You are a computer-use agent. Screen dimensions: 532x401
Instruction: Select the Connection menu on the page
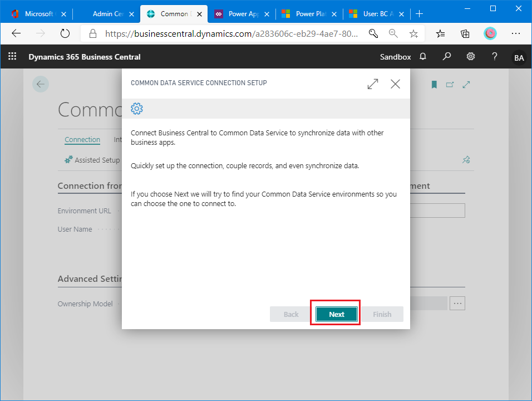click(x=82, y=140)
